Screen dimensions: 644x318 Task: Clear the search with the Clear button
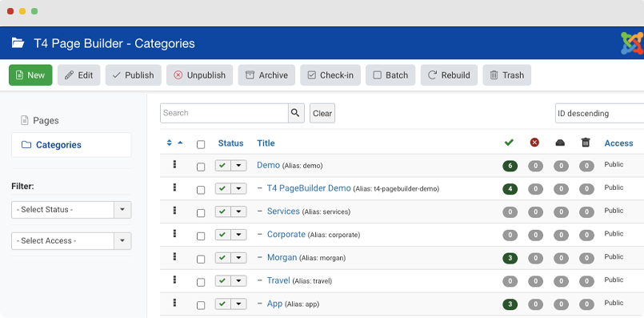(322, 113)
